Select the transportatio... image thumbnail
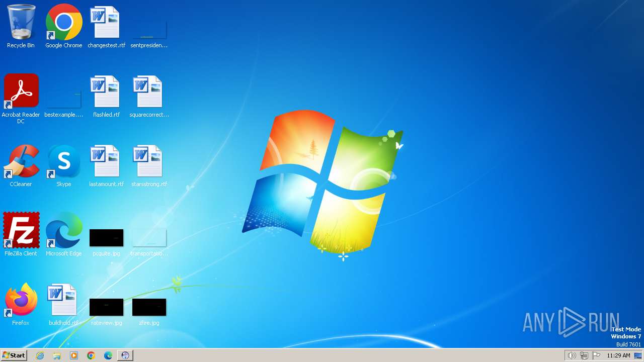 coord(149,238)
